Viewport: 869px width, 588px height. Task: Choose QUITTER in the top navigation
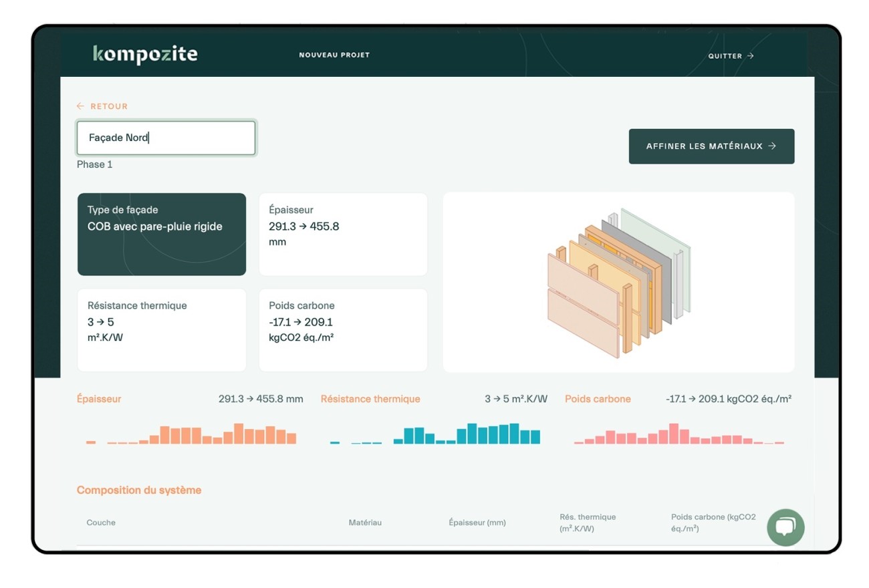pos(726,56)
